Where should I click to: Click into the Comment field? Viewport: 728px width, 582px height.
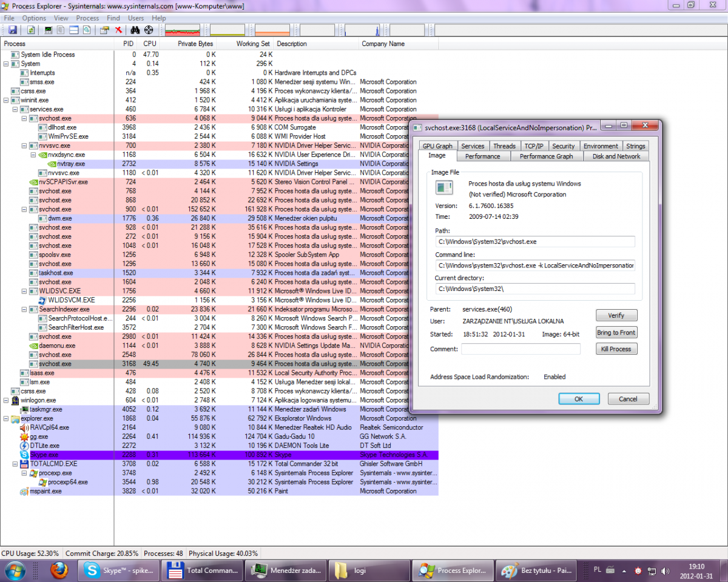click(521, 349)
